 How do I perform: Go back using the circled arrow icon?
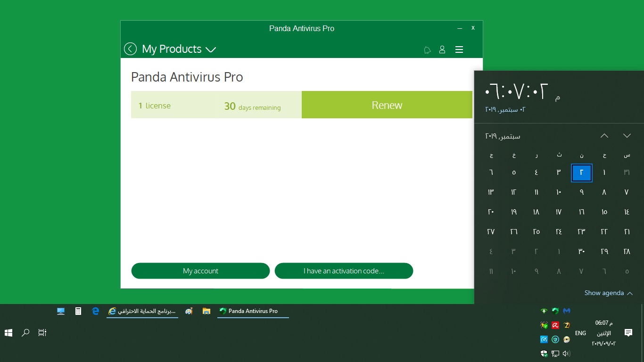tap(130, 49)
